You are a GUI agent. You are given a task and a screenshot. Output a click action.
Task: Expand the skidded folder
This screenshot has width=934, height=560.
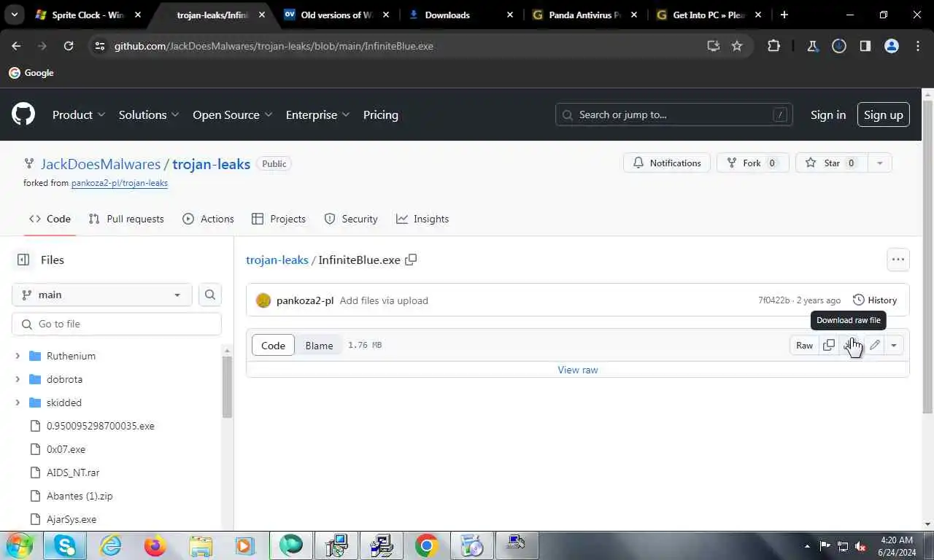click(x=18, y=402)
